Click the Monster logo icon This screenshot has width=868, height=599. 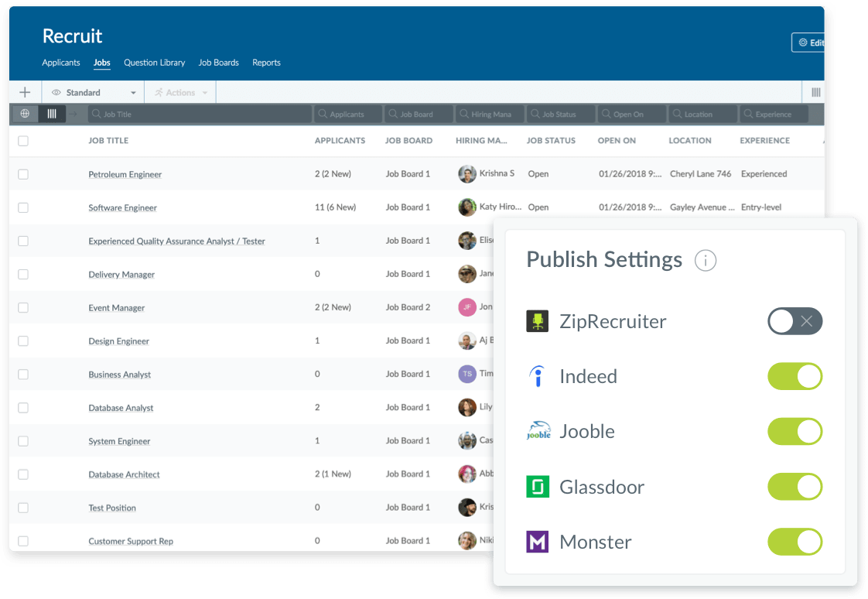tap(538, 542)
